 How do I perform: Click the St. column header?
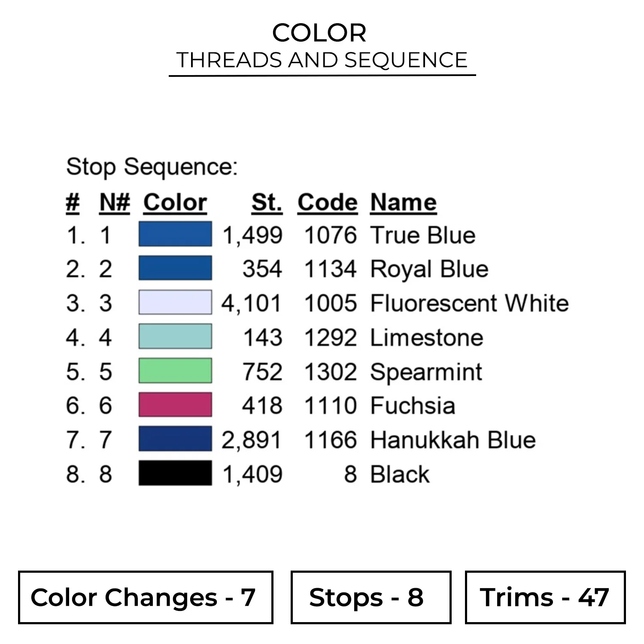pyautogui.click(x=267, y=202)
